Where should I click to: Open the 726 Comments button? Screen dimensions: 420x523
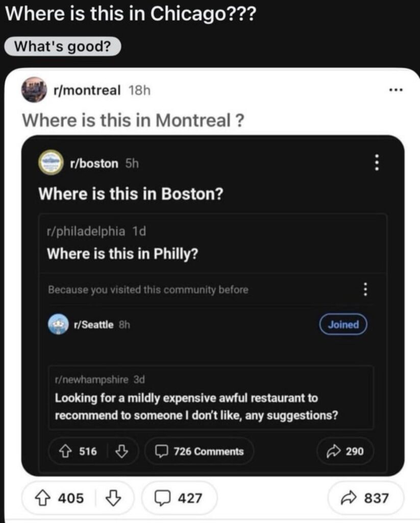tap(200, 451)
